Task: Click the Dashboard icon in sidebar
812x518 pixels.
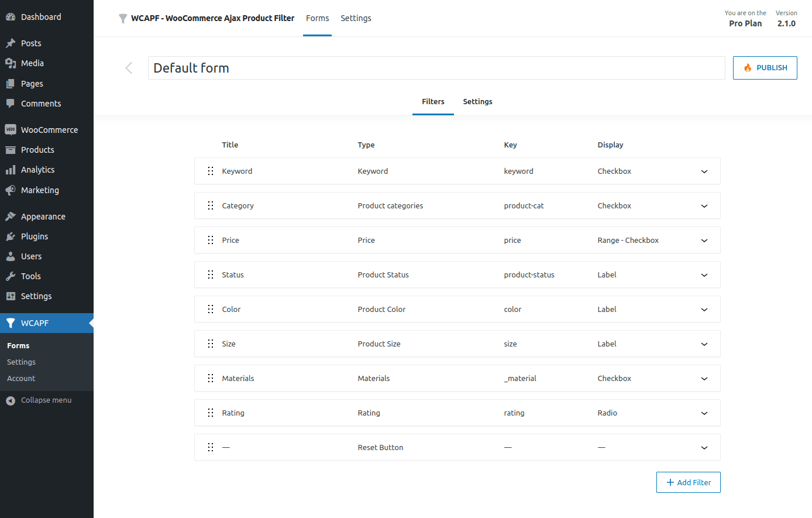Action: tap(11, 17)
